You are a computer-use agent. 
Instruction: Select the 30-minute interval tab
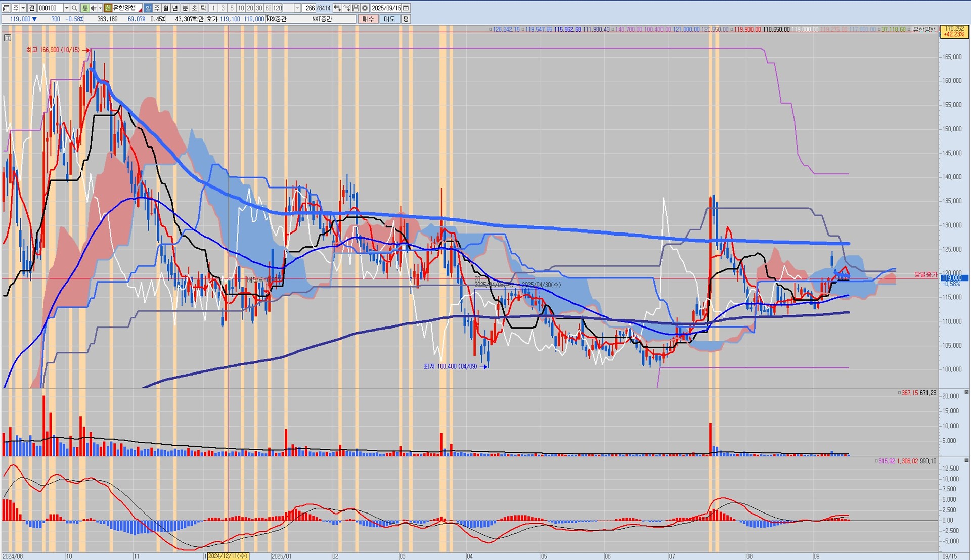coord(259,8)
